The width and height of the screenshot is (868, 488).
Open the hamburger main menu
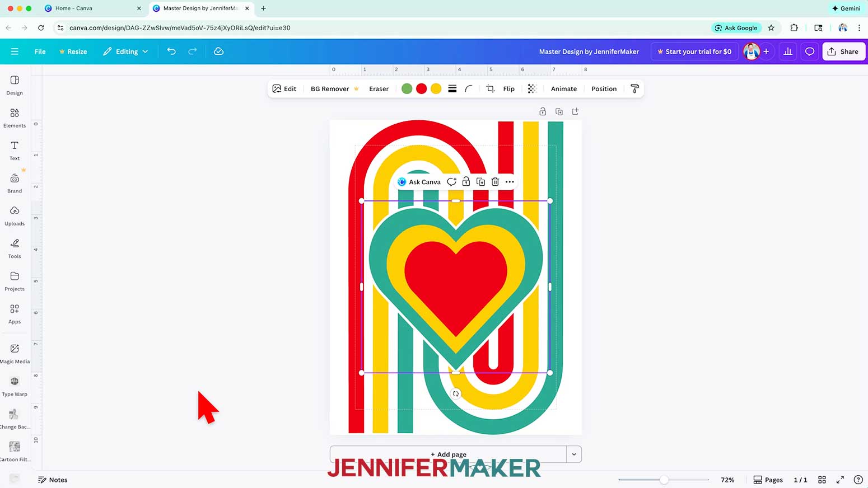tap(15, 51)
